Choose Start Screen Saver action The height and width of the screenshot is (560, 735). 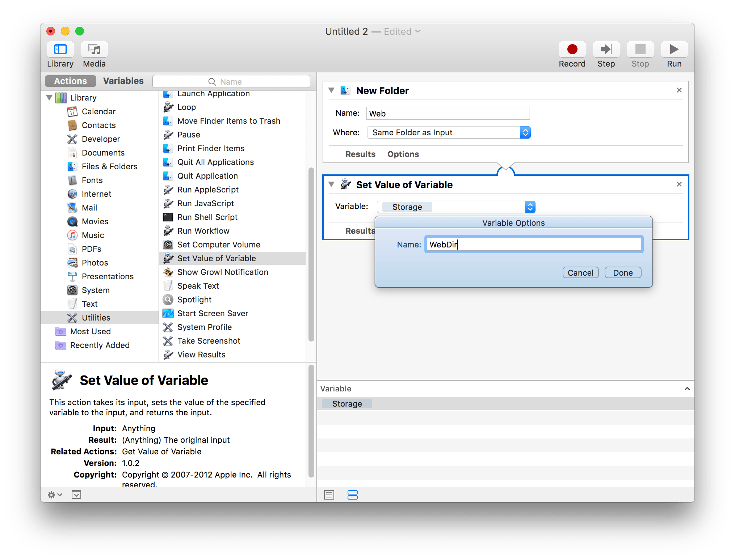point(213,313)
